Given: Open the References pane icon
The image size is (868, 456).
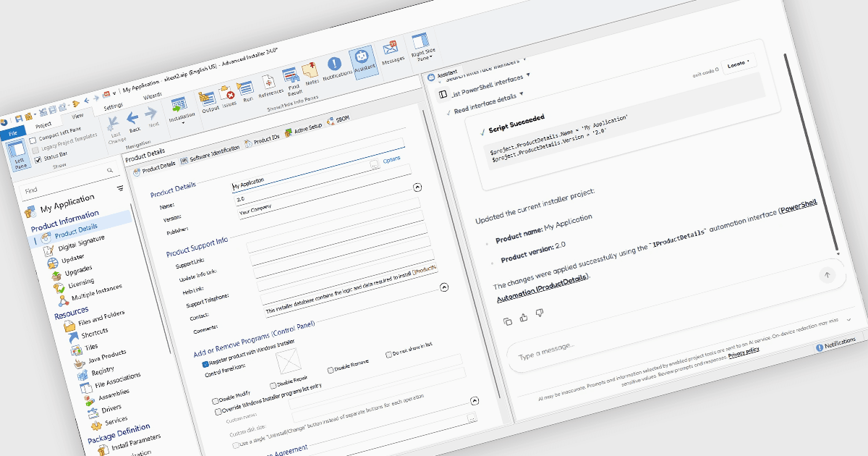Looking at the screenshot, I should point(269,84).
